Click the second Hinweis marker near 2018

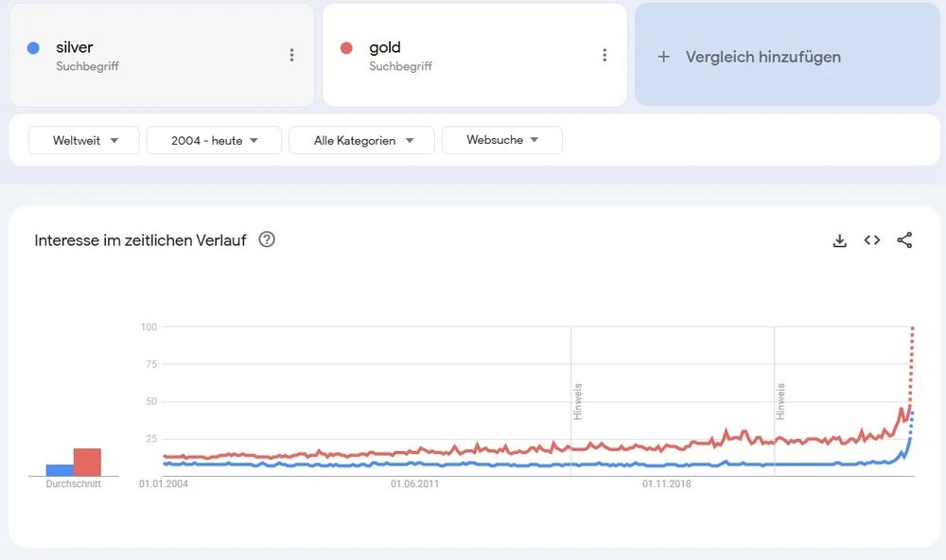(x=781, y=401)
